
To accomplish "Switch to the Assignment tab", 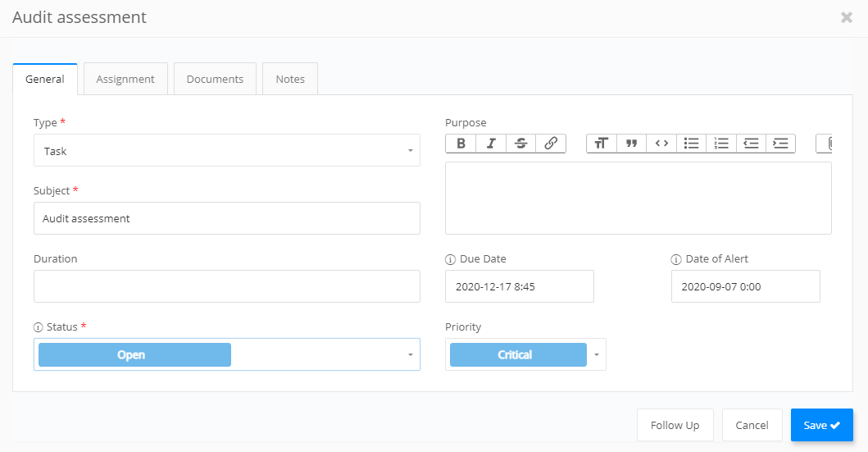I will pos(125,79).
